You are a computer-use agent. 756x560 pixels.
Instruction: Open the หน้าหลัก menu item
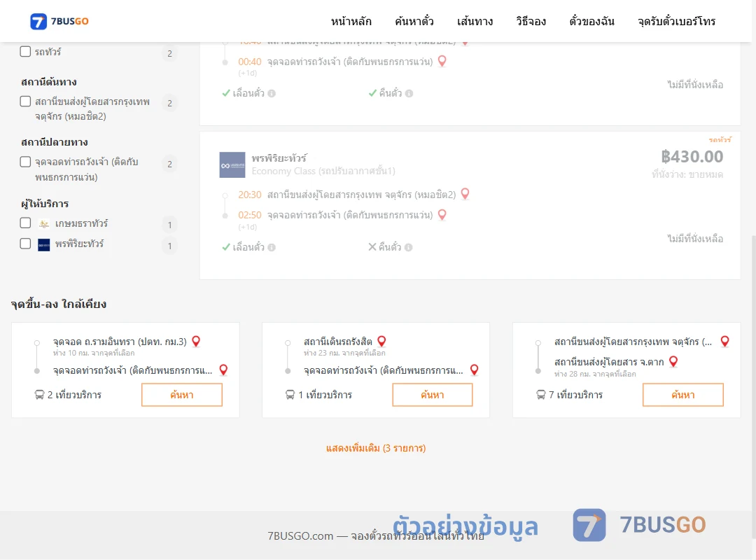click(351, 21)
